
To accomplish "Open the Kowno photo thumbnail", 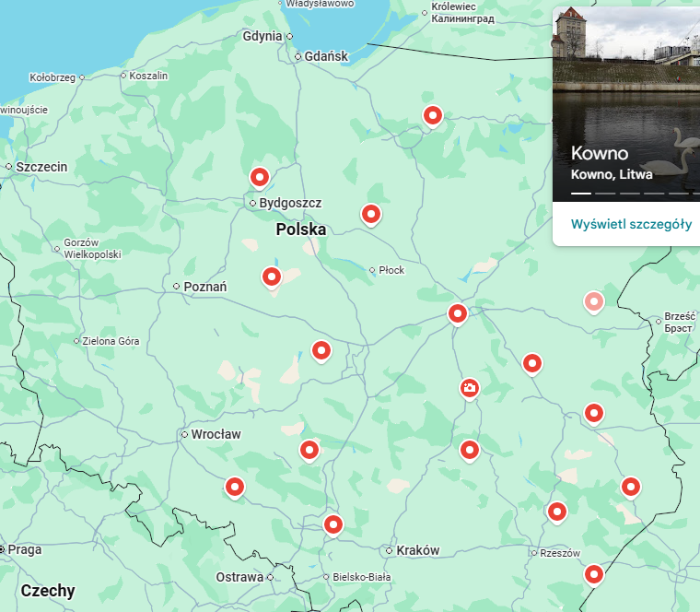I will pyautogui.click(x=626, y=104).
